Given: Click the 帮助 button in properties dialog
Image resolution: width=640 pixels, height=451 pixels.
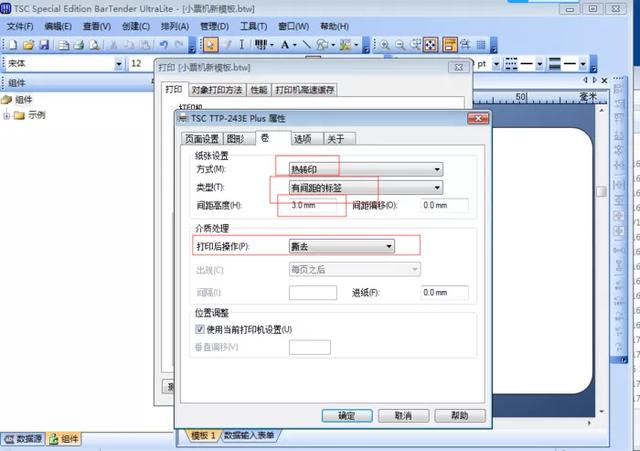Looking at the screenshot, I should [x=460, y=415].
